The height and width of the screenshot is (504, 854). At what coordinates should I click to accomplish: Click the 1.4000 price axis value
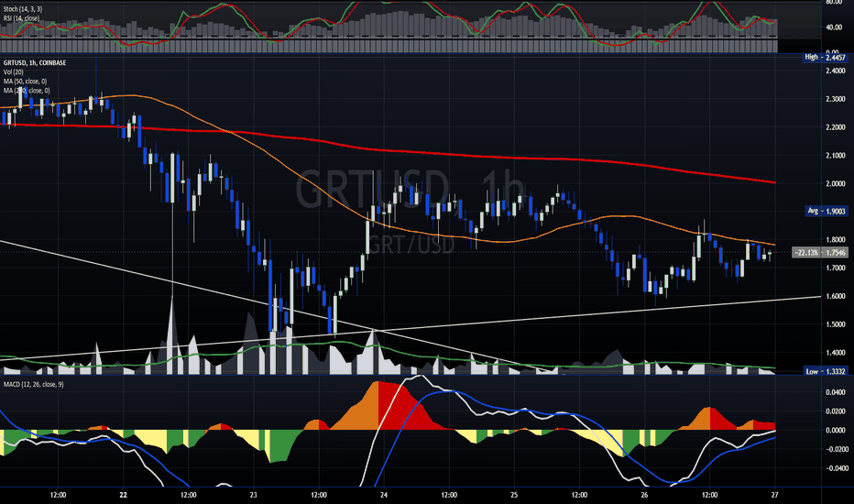(836, 353)
